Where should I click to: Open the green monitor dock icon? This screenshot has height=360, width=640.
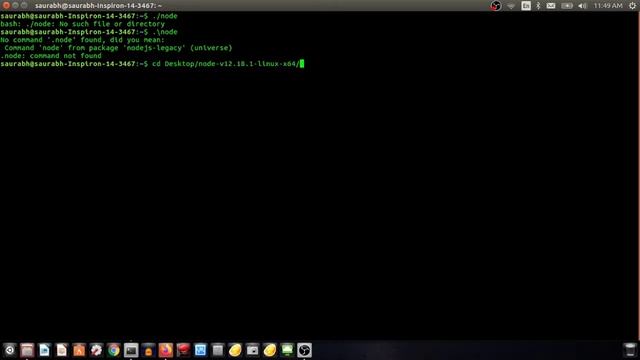(287, 350)
